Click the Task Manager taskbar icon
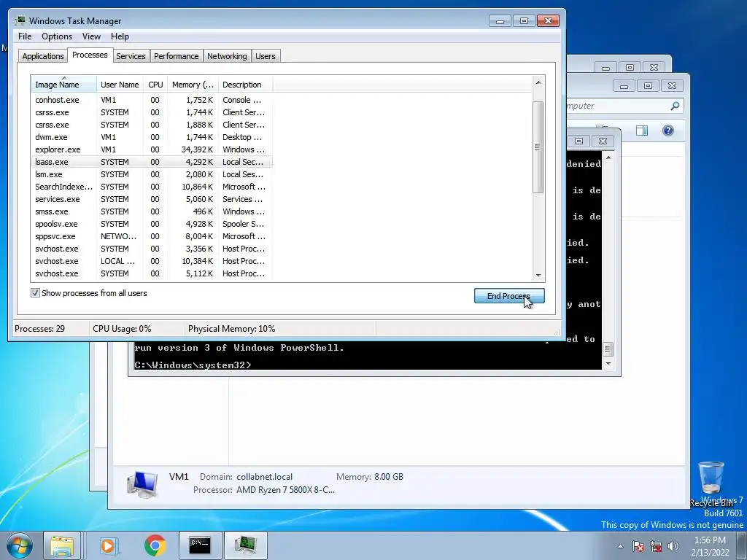 coord(245,545)
